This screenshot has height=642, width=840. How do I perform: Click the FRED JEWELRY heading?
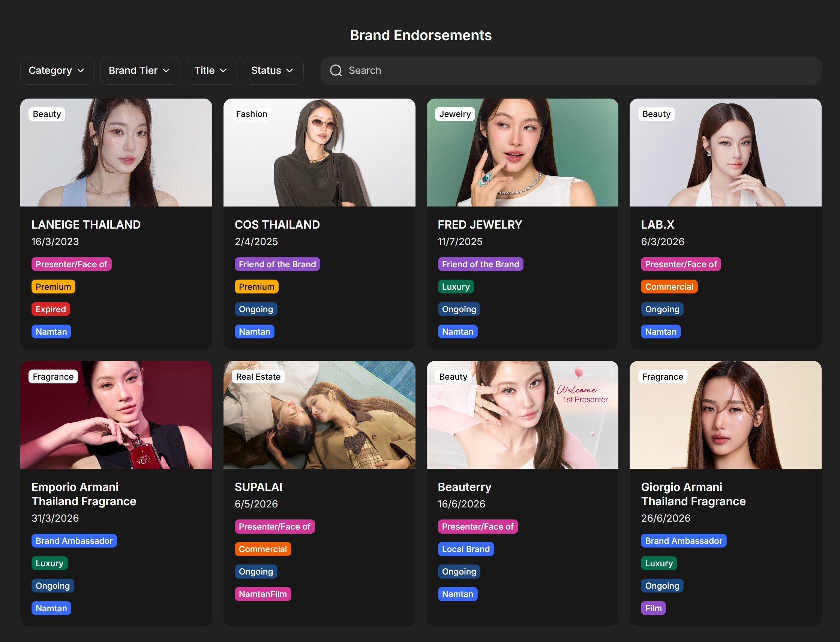click(x=480, y=225)
